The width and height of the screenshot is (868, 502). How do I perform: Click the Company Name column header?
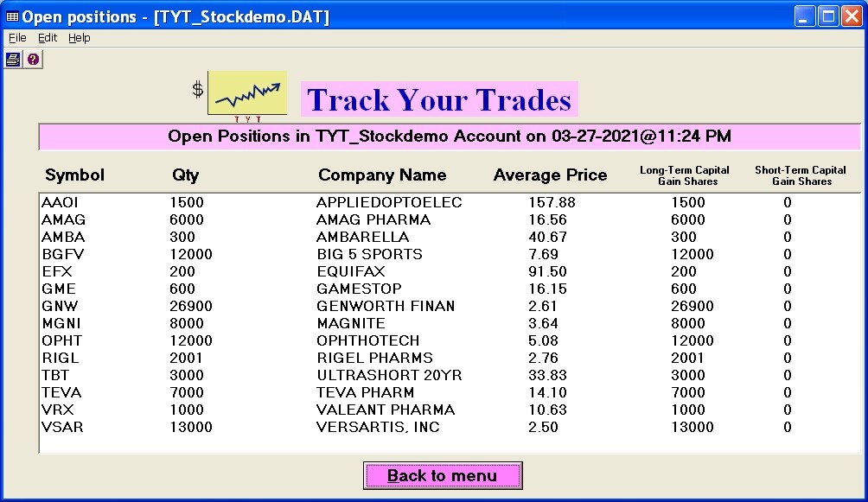pos(382,175)
